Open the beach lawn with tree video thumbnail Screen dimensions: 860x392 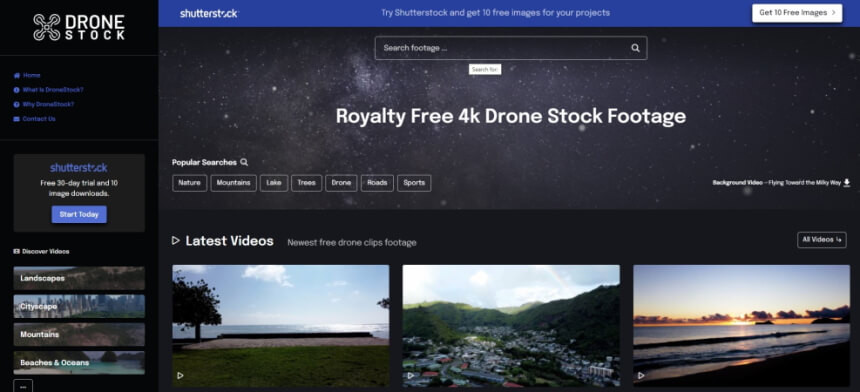(281, 326)
